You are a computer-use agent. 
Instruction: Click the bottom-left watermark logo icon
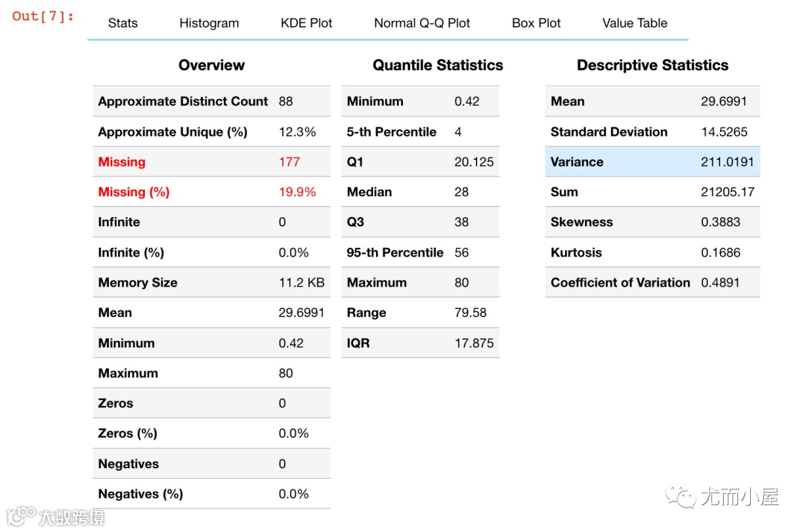pos(21,515)
